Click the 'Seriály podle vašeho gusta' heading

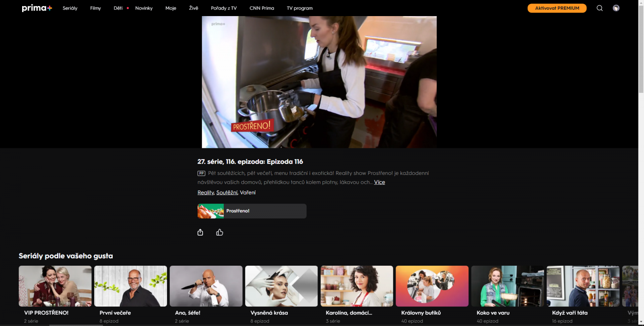pyautogui.click(x=66, y=256)
